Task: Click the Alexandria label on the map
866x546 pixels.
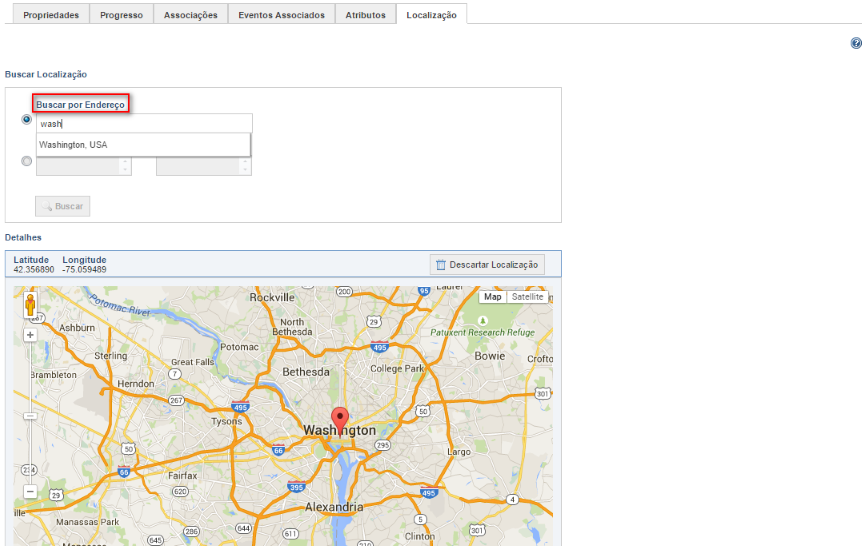Action: (334, 506)
